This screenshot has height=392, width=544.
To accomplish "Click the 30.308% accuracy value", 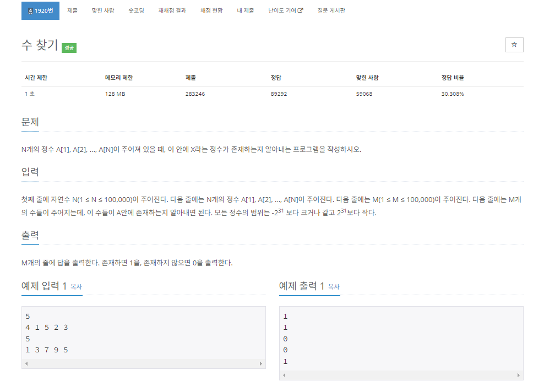I will 453,94.
